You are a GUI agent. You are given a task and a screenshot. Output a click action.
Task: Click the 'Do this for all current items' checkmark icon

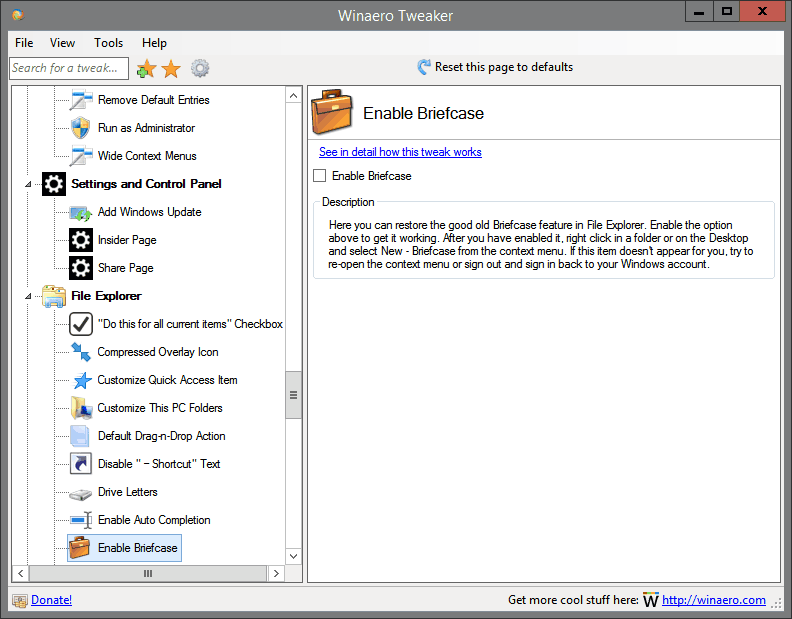81,324
